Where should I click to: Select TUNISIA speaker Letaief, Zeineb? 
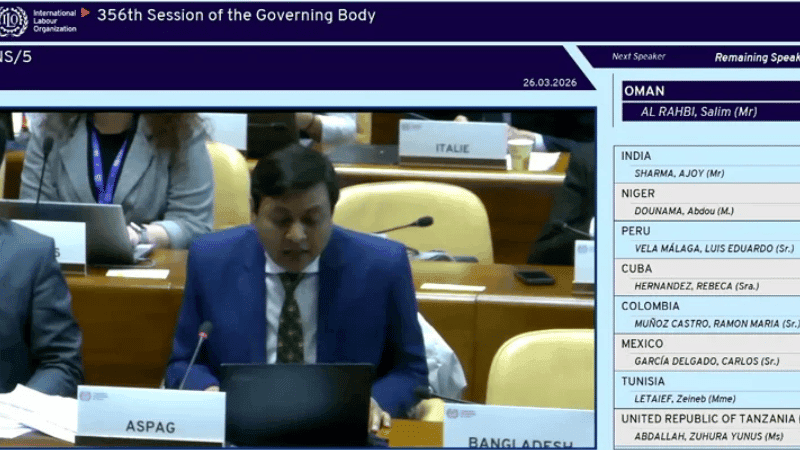click(x=710, y=390)
